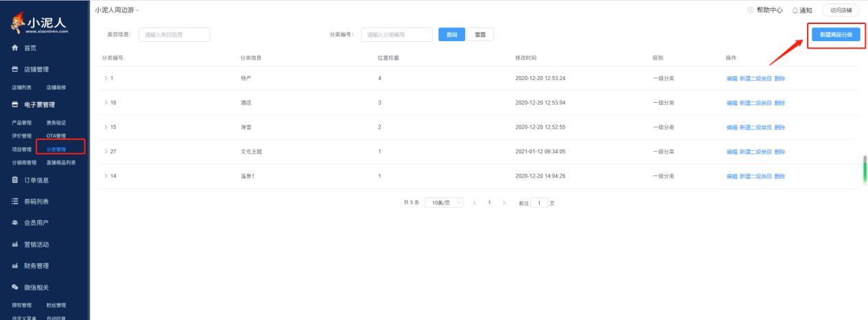Click the 营销活动 chart icon
Viewport: 868px width, 320px height.
(15, 245)
